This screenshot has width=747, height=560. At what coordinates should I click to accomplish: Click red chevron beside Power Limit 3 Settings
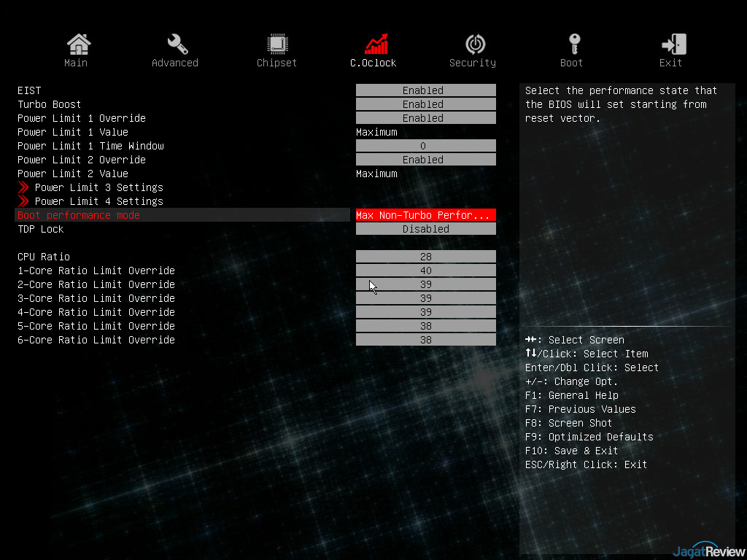[23, 187]
